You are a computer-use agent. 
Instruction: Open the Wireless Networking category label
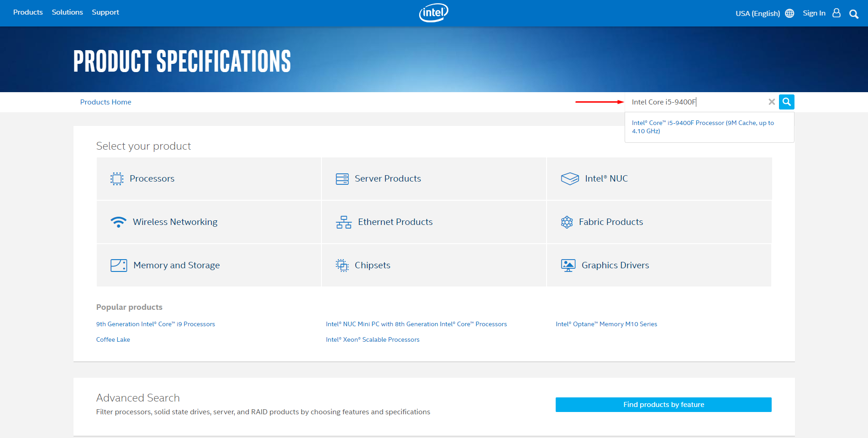tap(175, 222)
